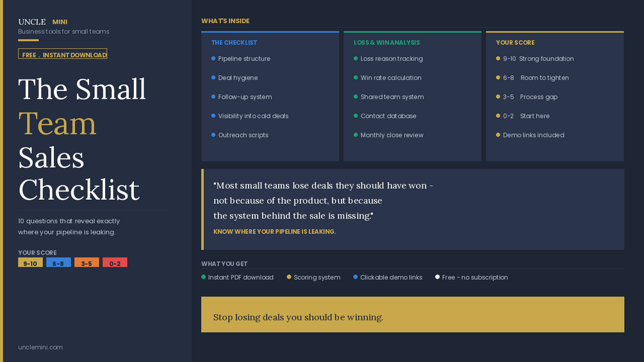The height and width of the screenshot is (362, 644).
Task: Click the green bullet beside Loss reason tracking
Action: (356, 58)
